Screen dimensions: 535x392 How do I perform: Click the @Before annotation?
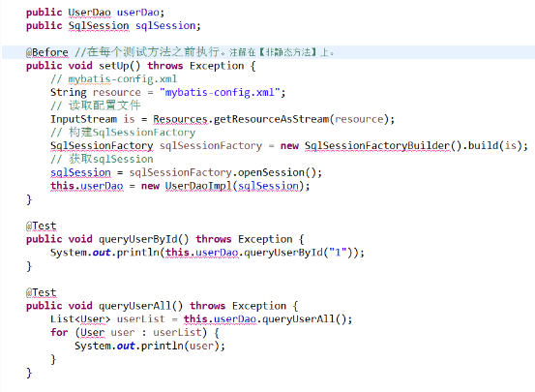click(47, 52)
